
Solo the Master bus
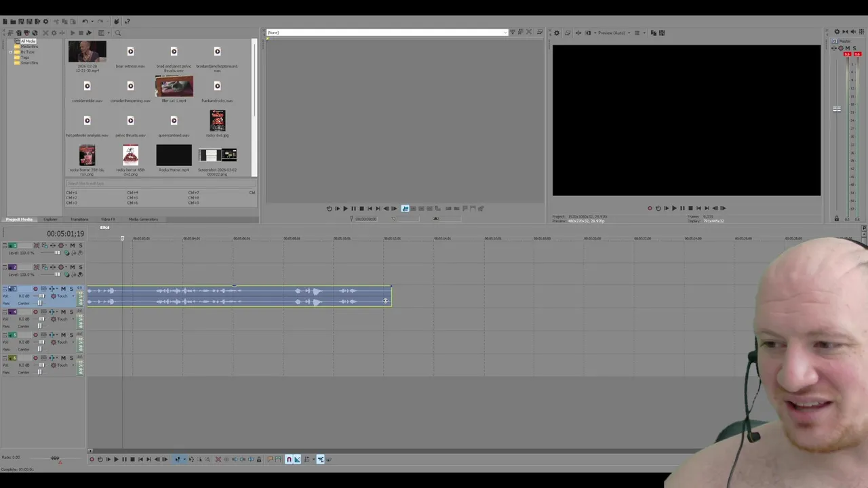click(854, 47)
